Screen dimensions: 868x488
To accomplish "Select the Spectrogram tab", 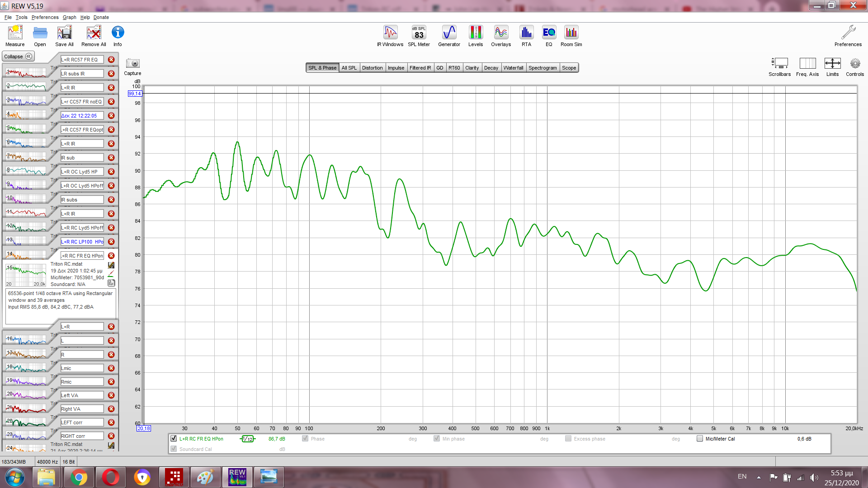I will pos(542,68).
